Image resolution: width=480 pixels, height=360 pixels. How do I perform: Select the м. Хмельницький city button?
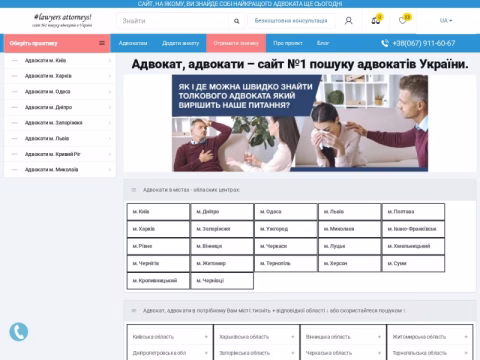(413, 246)
